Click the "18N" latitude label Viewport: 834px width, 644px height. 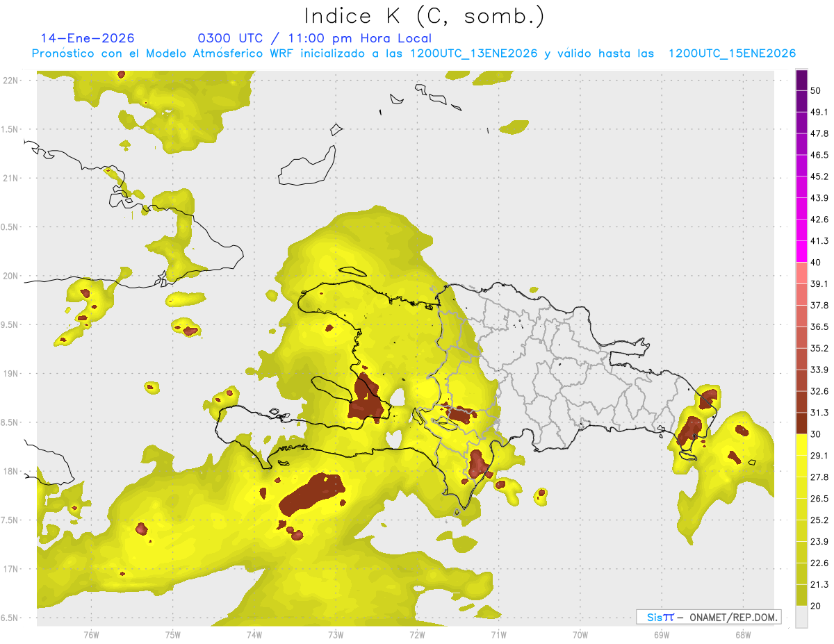click(x=10, y=471)
